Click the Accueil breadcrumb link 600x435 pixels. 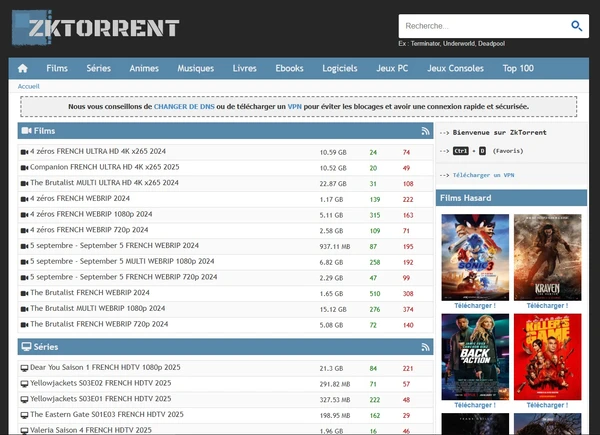point(29,87)
